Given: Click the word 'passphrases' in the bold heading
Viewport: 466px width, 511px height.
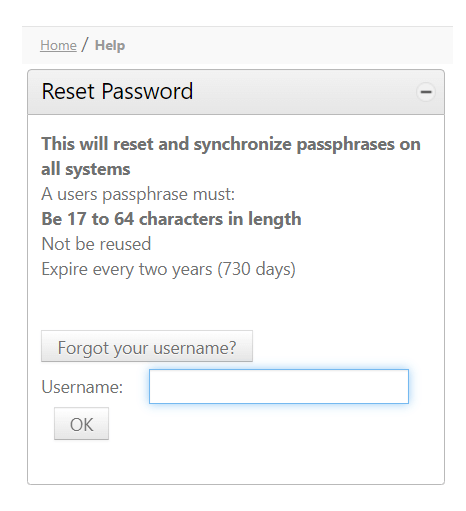Looking at the screenshot, I should click(345, 145).
